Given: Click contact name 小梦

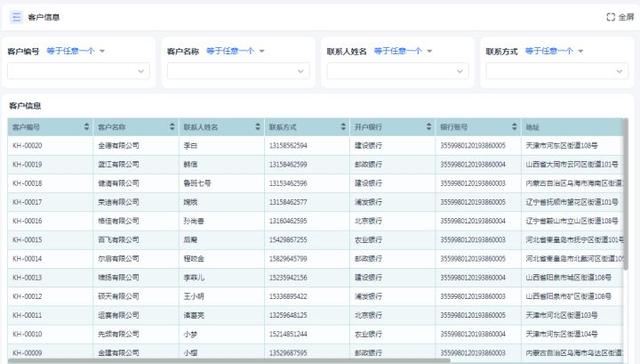Looking at the screenshot, I should [x=191, y=334].
